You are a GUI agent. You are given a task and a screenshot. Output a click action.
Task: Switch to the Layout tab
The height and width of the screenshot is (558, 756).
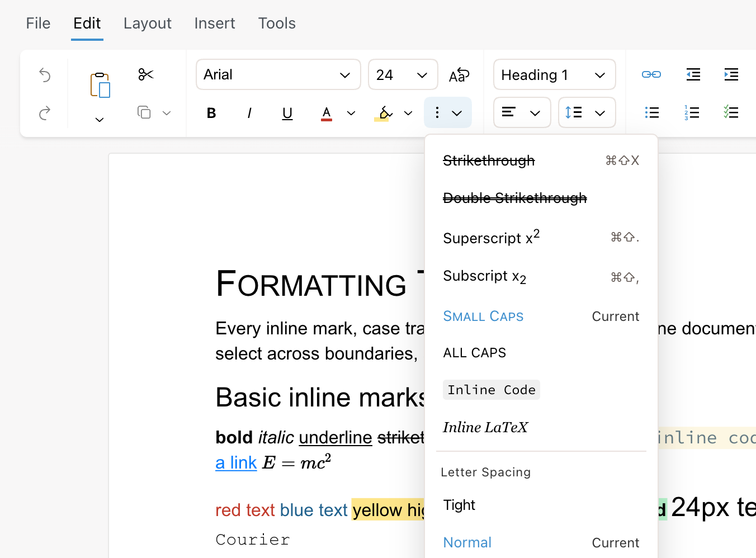click(148, 23)
